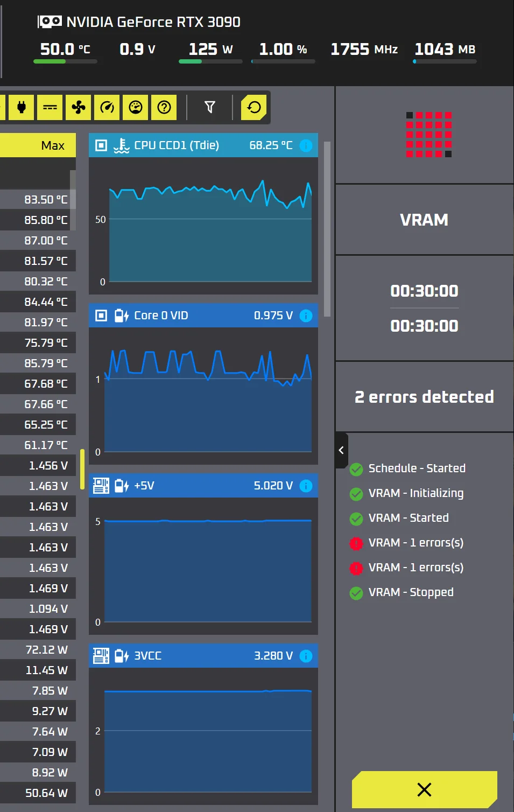Click the +5V voltage graph

[203, 566]
